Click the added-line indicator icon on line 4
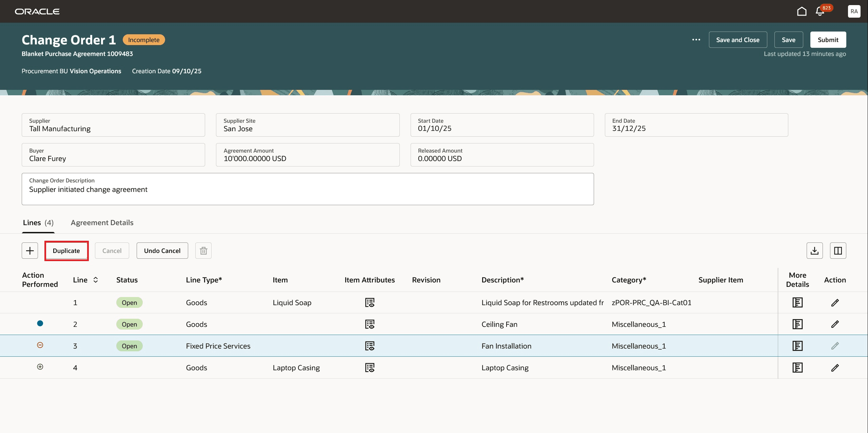Viewport: 868px width, 433px height. (40, 367)
